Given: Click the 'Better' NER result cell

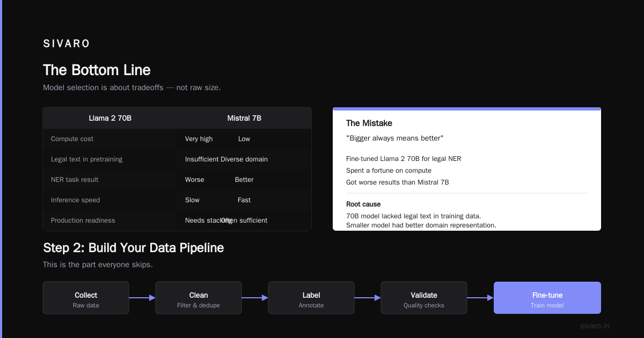Looking at the screenshot, I should 244,180.
